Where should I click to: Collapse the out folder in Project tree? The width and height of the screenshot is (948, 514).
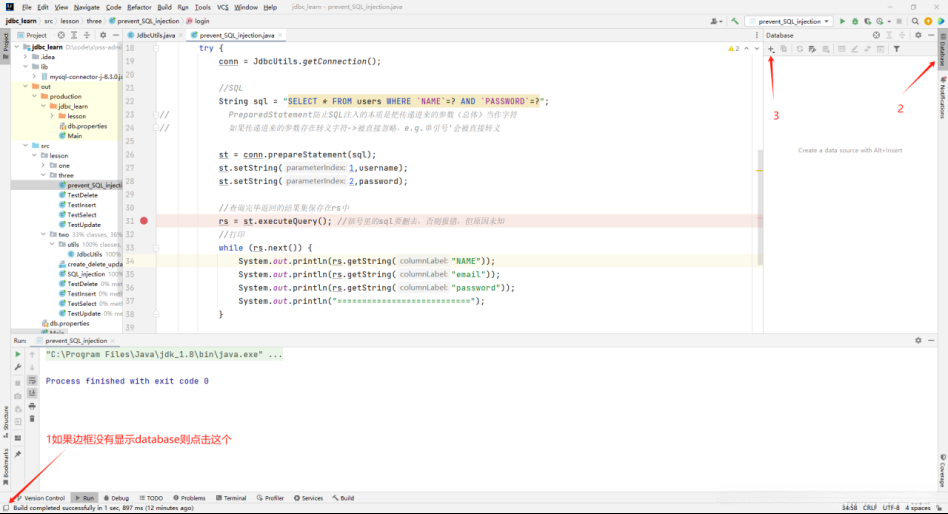point(25,86)
